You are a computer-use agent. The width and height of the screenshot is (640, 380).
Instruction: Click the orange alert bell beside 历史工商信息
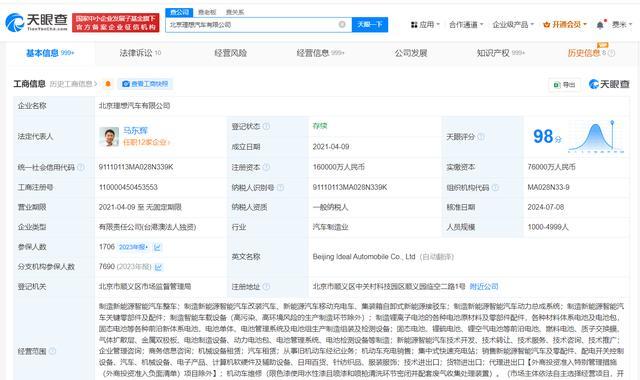(x=108, y=84)
